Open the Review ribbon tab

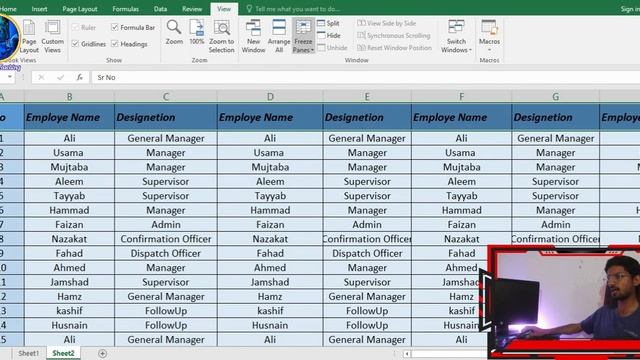pyautogui.click(x=192, y=9)
